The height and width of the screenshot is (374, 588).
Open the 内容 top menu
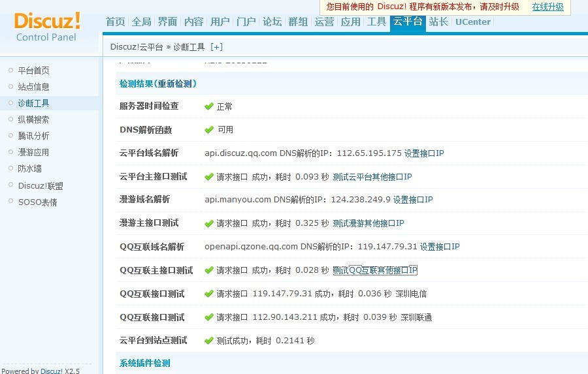click(x=193, y=22)
